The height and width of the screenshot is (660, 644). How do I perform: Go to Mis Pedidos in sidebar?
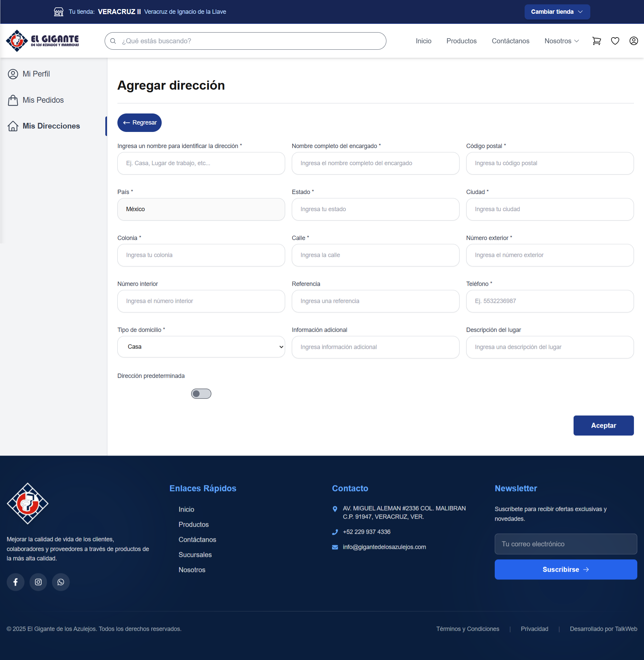click(43, 100)
